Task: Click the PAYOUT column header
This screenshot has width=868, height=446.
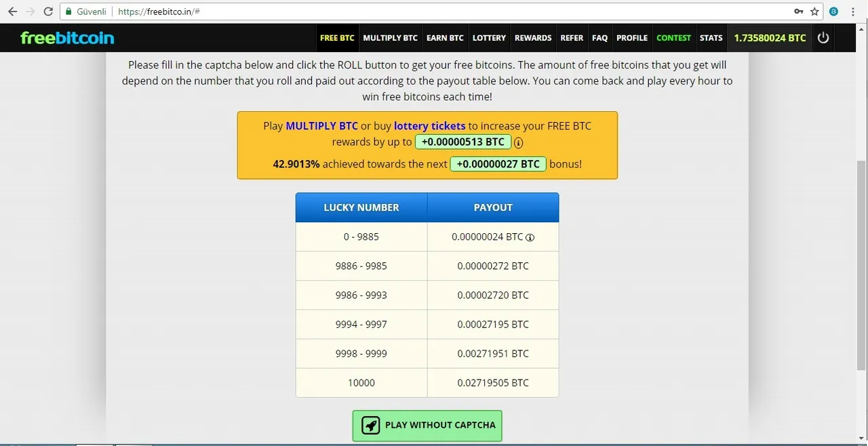Action: (x=493, y=207)
